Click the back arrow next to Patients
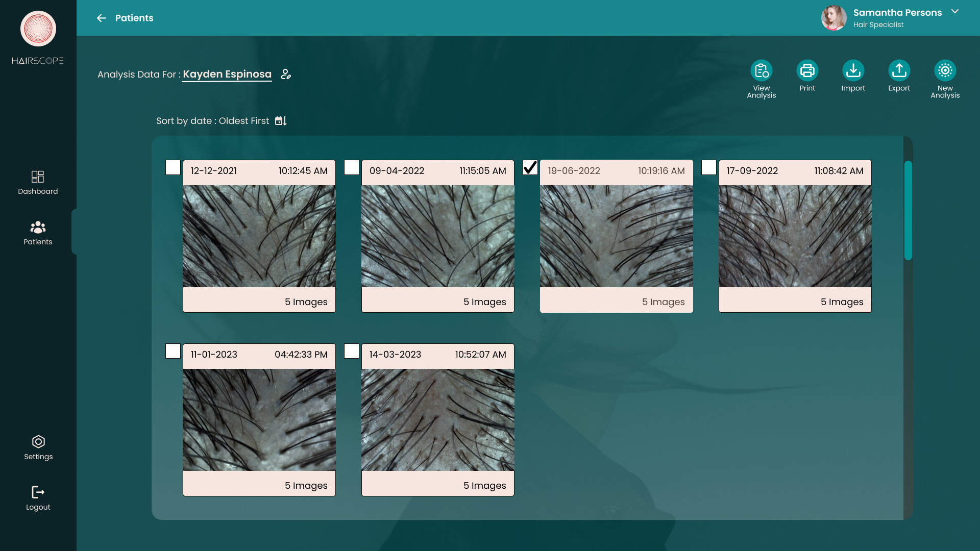The image size is (980, 551). (102, 18)
